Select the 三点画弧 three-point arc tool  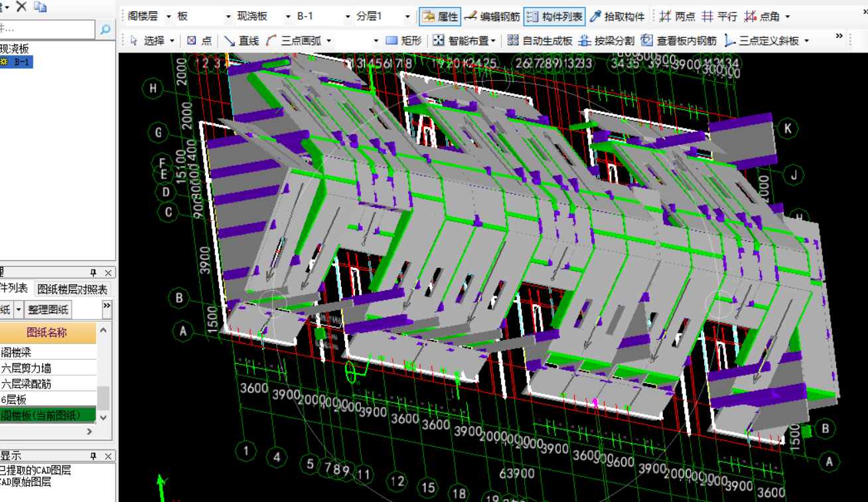click(294, 41)
